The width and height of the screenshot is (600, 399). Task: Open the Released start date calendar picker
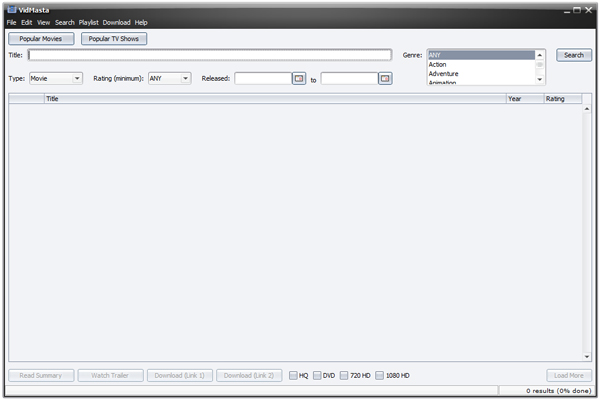pyautogui.click(x=299, y=78)
